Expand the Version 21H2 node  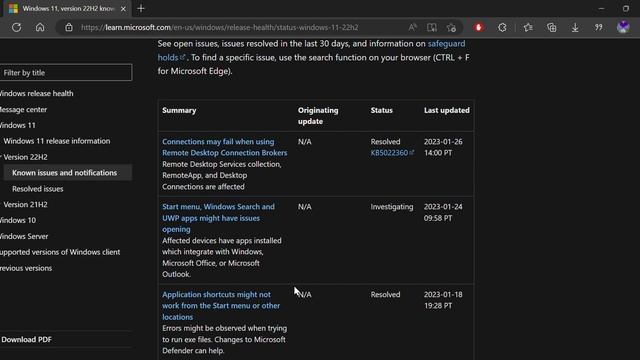tap(25, 204)
